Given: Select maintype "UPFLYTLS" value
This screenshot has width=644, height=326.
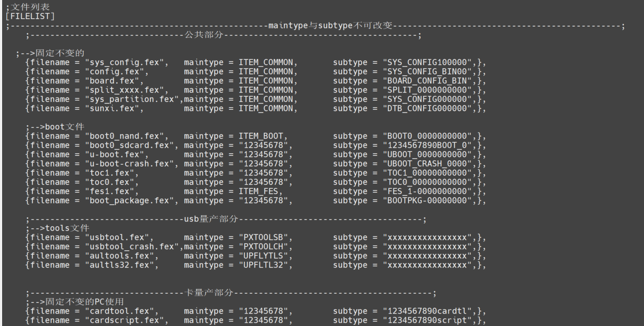Looking at the screenshot, I should pos(263,256).
